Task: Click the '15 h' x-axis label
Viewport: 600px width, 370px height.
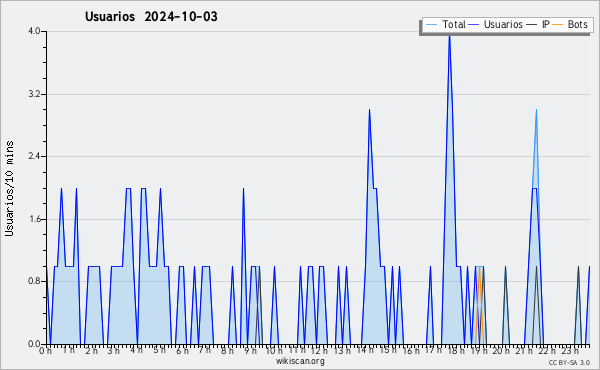Action: coord(388,350)
